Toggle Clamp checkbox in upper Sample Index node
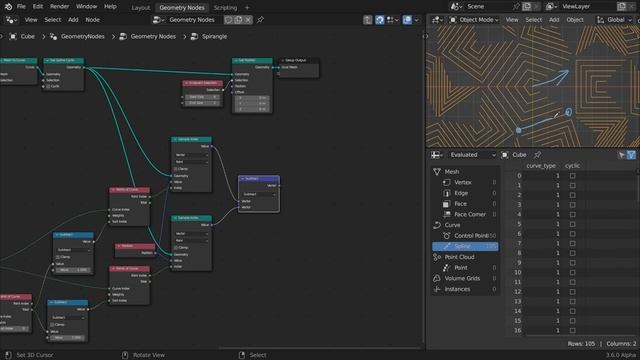Screen dimensions: 640x360 pos(176,169)
